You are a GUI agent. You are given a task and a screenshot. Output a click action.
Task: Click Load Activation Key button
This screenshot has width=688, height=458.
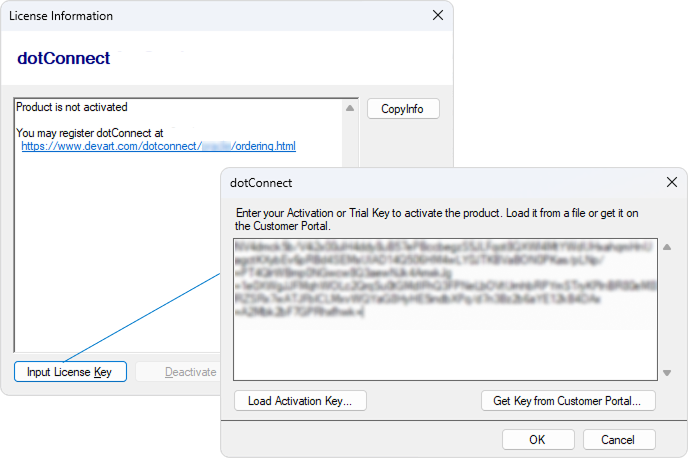(300, 401)
